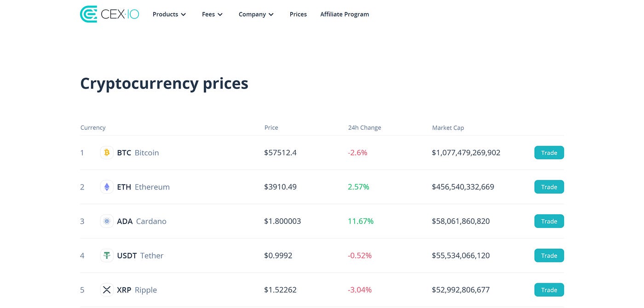Click the -3.04% change value

[x=360, y=290]
